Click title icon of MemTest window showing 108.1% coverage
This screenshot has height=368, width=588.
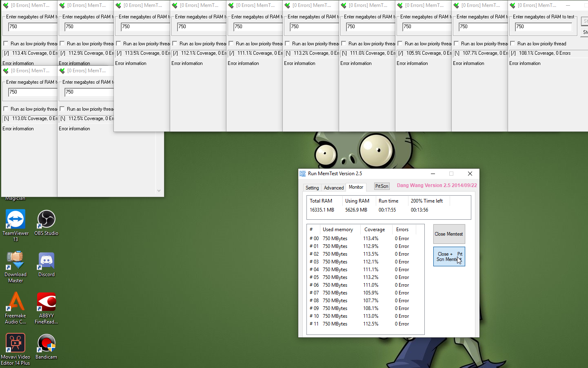click(x=513, y=5)
